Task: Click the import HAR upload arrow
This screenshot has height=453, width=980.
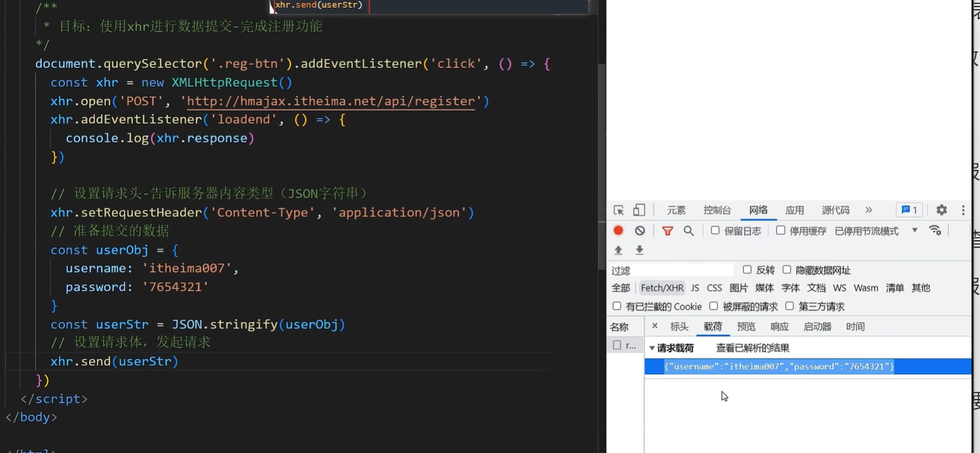Action: point(619,250)
